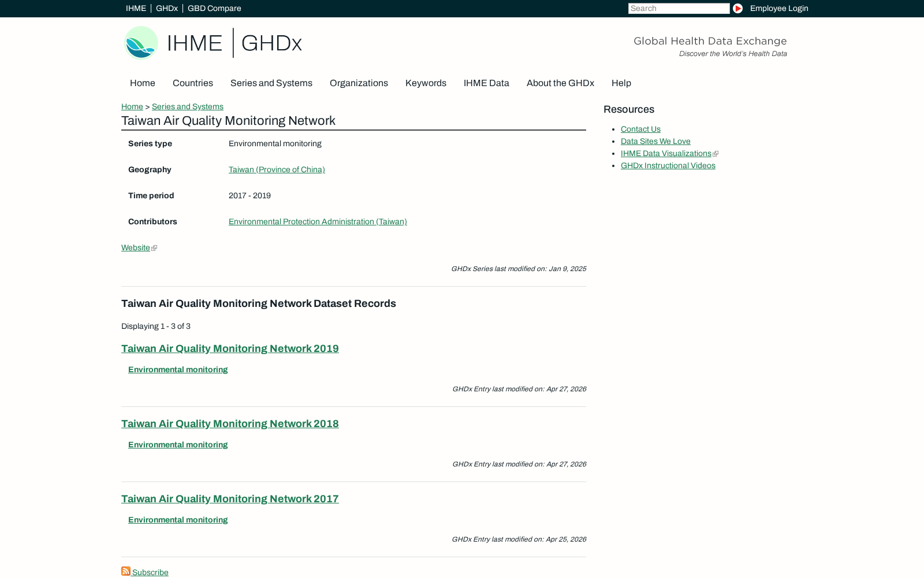Image resolution: width=924 pixels, height=578 pixels.
Task: Click the IHME leaf logo icon
Action: tap(141, 43)
